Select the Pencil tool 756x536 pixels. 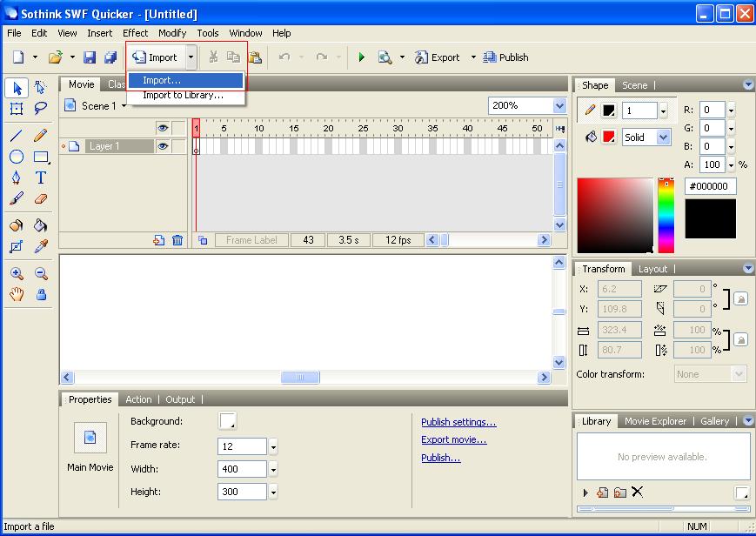click(41, 136)
